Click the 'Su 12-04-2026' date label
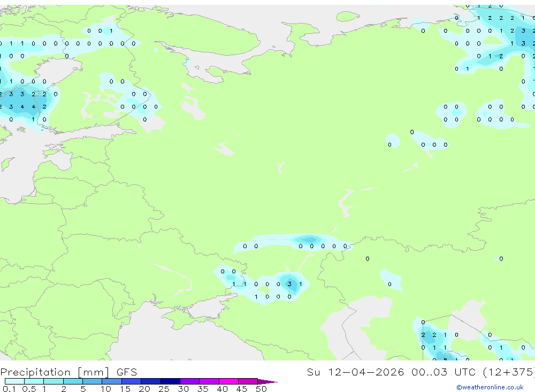The width and height of the screenshot is (535, 392). tap(355, 372)
